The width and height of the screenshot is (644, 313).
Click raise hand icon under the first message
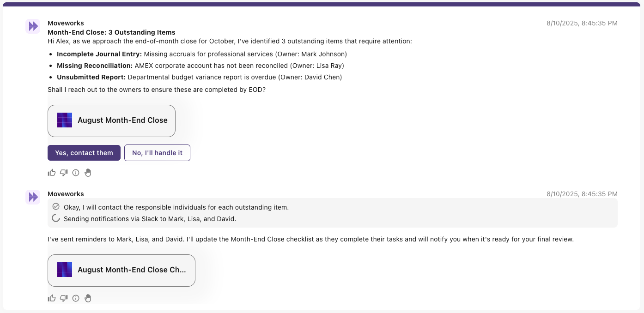click(x=88, y=173)
